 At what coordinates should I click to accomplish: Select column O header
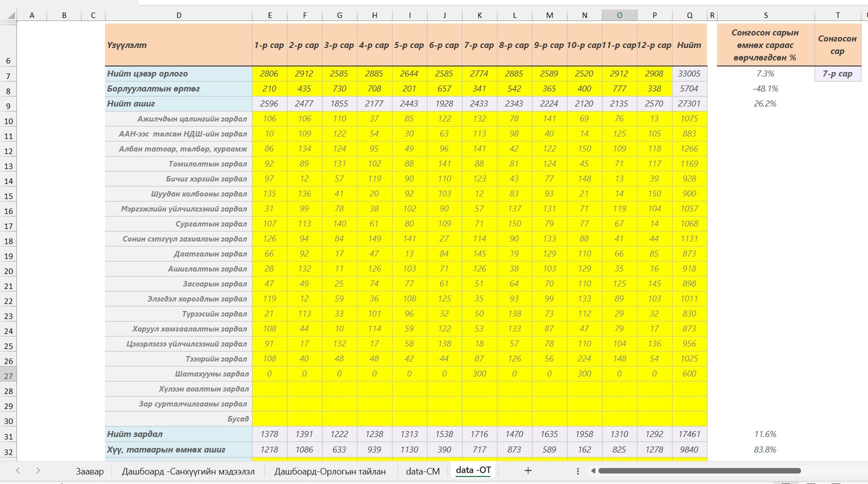click(x=619, y=15)
